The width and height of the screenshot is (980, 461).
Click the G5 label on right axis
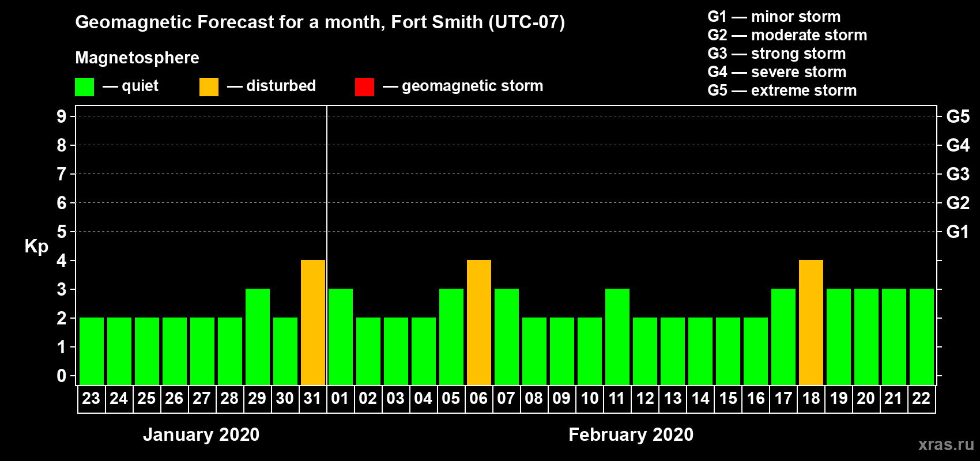tap(958, 116)
